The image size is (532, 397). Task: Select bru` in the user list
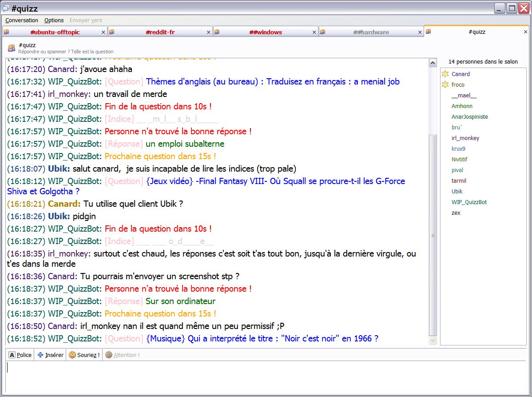[457, 127]
